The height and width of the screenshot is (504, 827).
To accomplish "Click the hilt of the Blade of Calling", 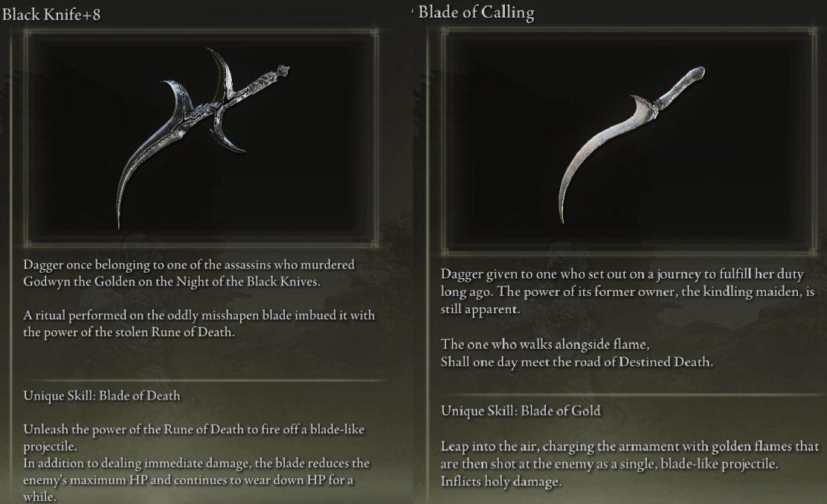I will (x=671, y=93).
